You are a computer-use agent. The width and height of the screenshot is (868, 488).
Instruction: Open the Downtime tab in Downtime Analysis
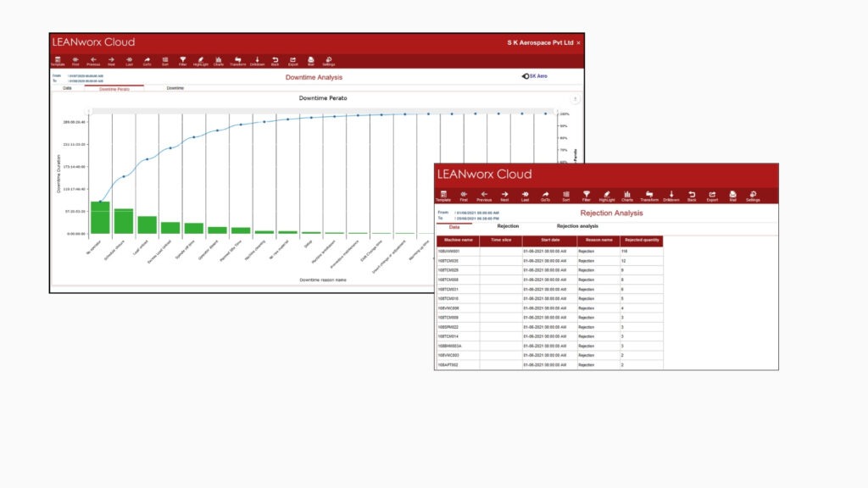pos(175,88)
